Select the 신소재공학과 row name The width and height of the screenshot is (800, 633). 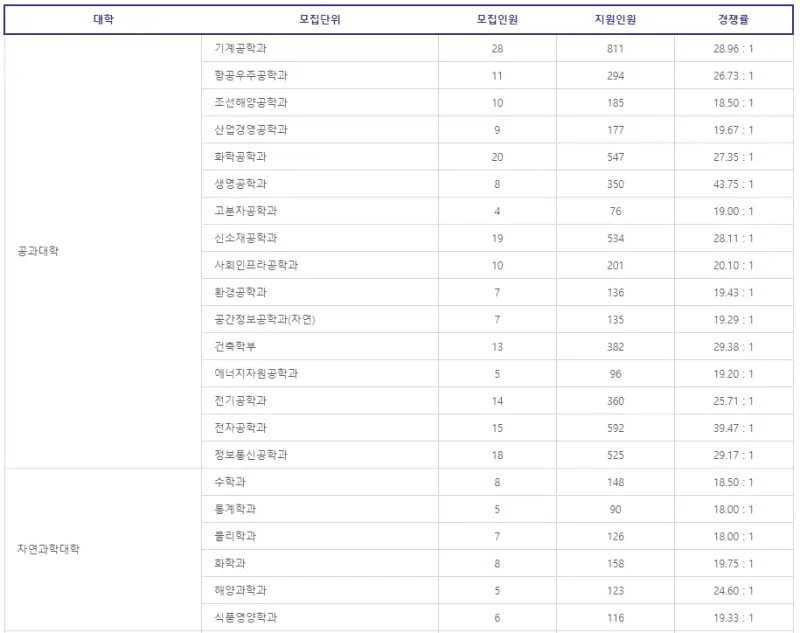tap(246, 238)
